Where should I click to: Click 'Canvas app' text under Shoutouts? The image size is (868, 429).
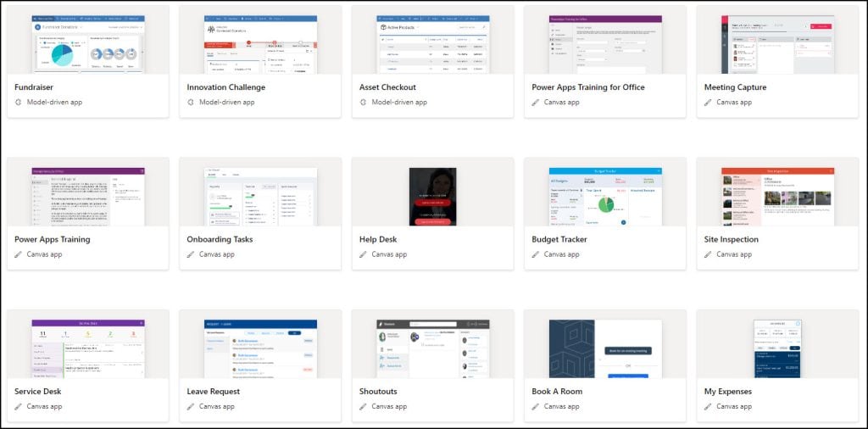coord(389,406)
